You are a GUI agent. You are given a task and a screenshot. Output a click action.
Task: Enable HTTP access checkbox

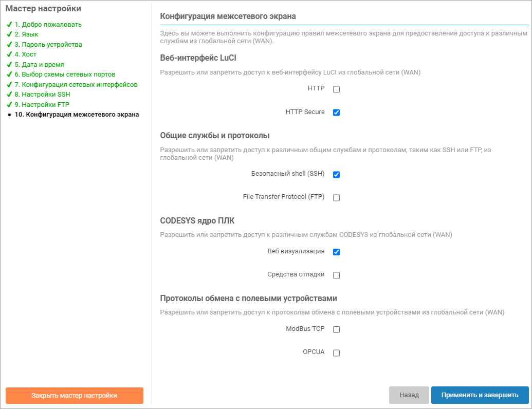pyautogui.click(x=337, y=89)
